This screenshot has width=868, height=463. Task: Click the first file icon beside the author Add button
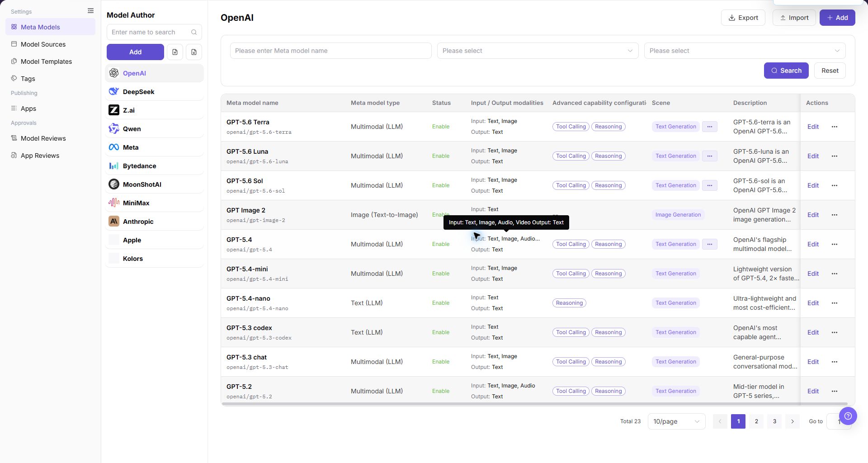175,52
